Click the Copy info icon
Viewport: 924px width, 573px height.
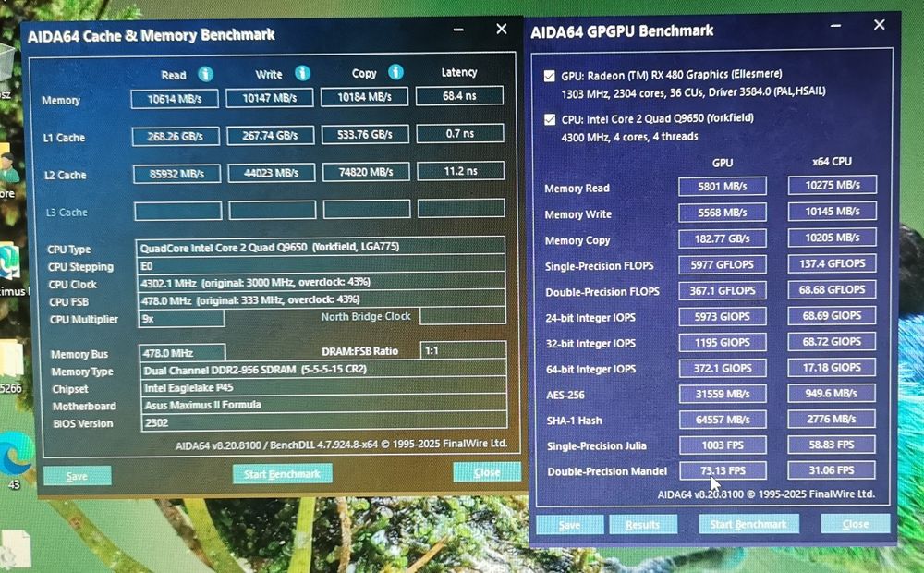(x=396, y=72)
